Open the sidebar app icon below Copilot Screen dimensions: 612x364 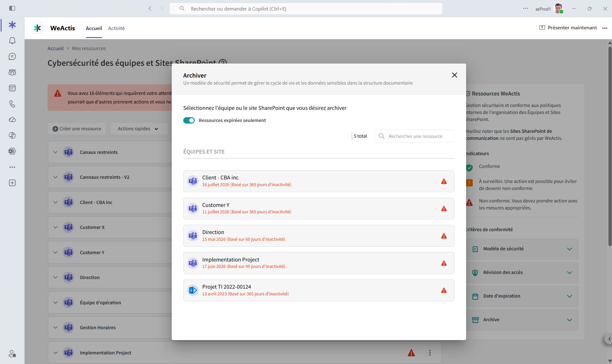pyautogui.click(x=12, y=151)
